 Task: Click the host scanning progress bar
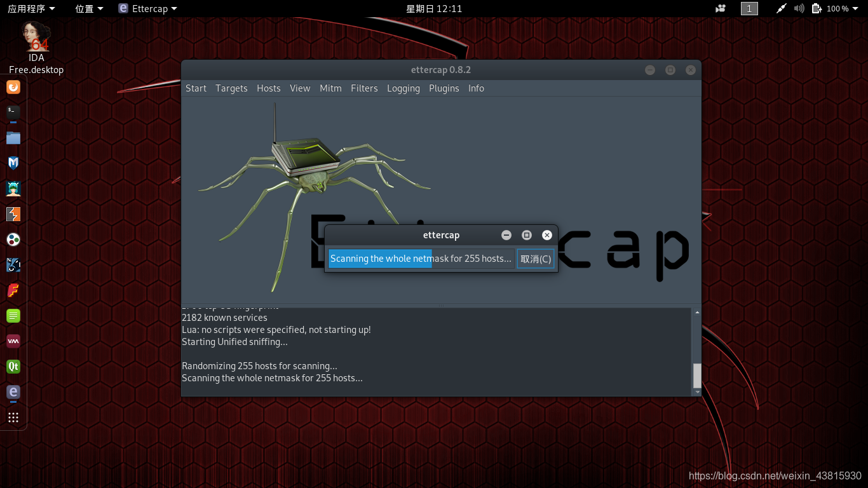click(x=421, y=259)
